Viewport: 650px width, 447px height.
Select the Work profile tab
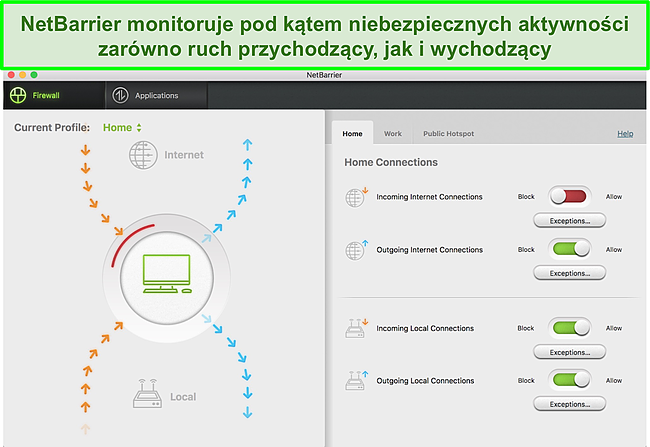point(393,134)
